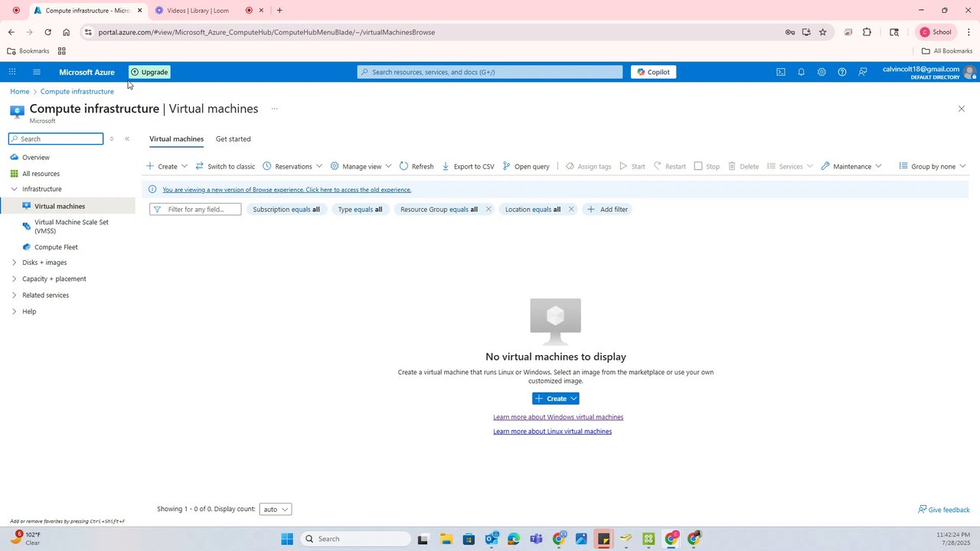Click the Filter for any field box
Image resolution: width=980 pixels, height=551 pixels.
pos(195,209)
